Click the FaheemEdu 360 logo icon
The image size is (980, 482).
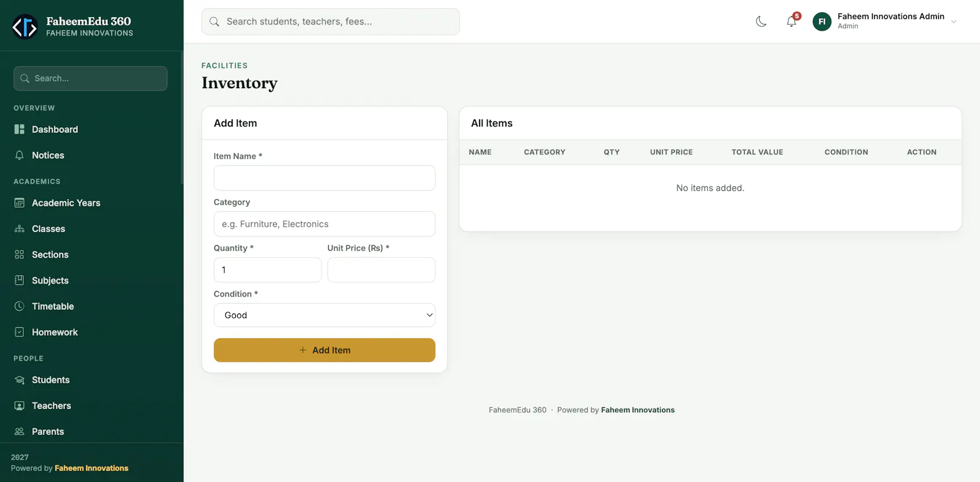coord(25,26)
